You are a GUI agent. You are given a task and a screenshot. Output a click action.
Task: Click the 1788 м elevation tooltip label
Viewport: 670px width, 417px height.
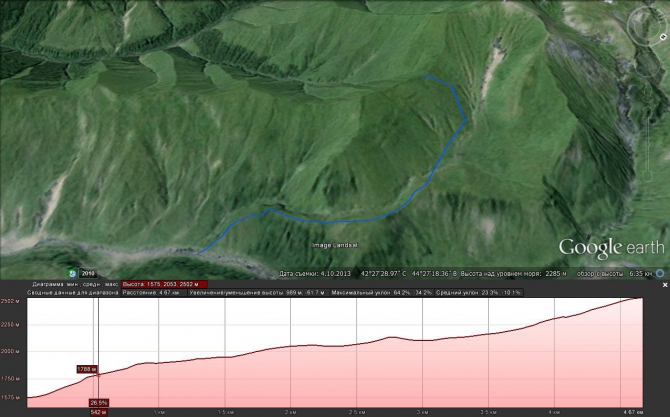pyautogui.click(x=86, y=369)
